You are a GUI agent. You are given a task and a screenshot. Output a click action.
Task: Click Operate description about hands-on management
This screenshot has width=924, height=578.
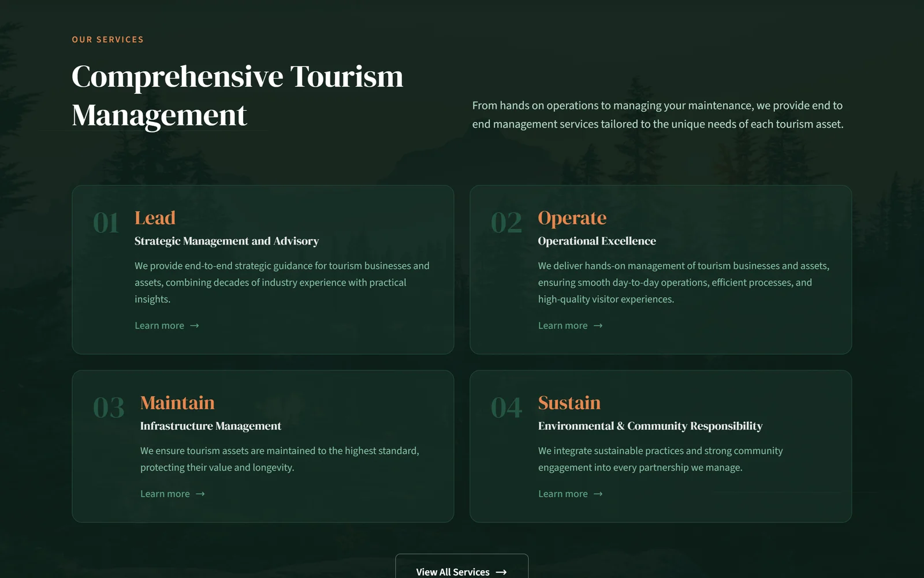(684, 283)
